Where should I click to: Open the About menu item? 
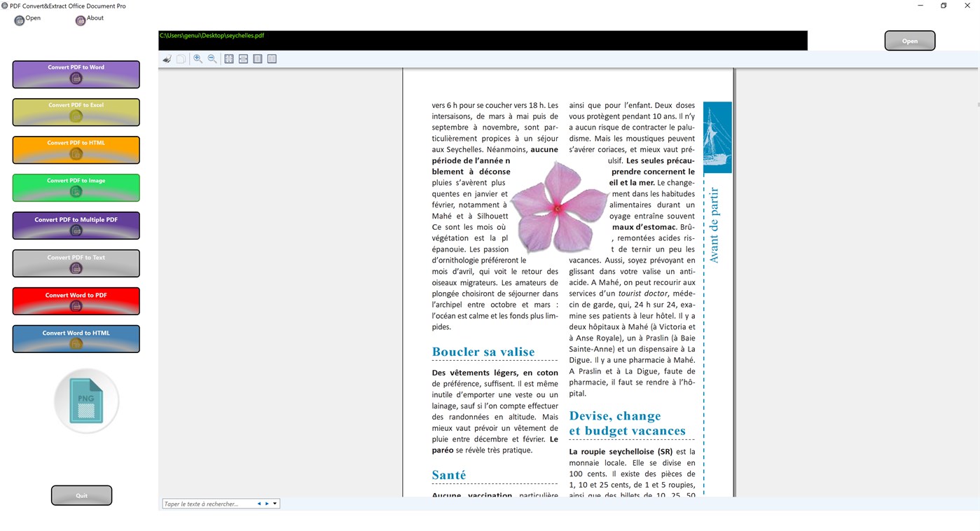(89, 19)
